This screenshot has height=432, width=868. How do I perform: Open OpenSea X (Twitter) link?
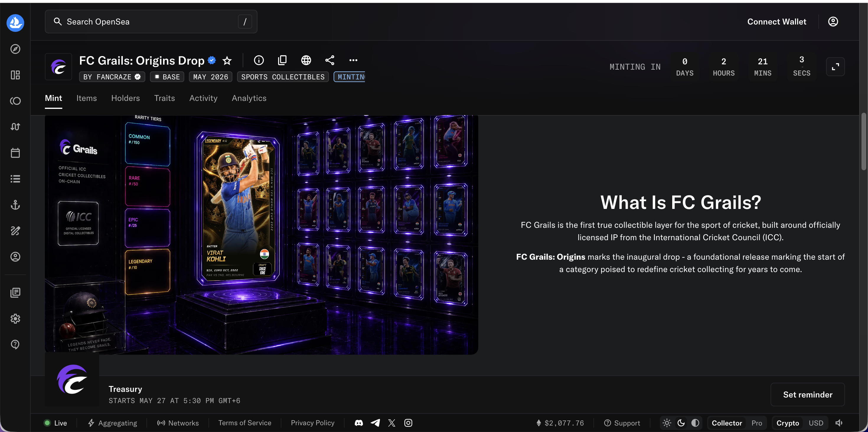point(391,423)
